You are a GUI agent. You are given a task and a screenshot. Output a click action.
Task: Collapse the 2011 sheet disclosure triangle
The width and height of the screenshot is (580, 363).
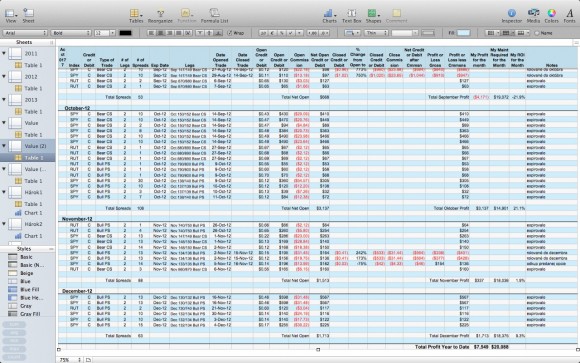pos(4,53)
